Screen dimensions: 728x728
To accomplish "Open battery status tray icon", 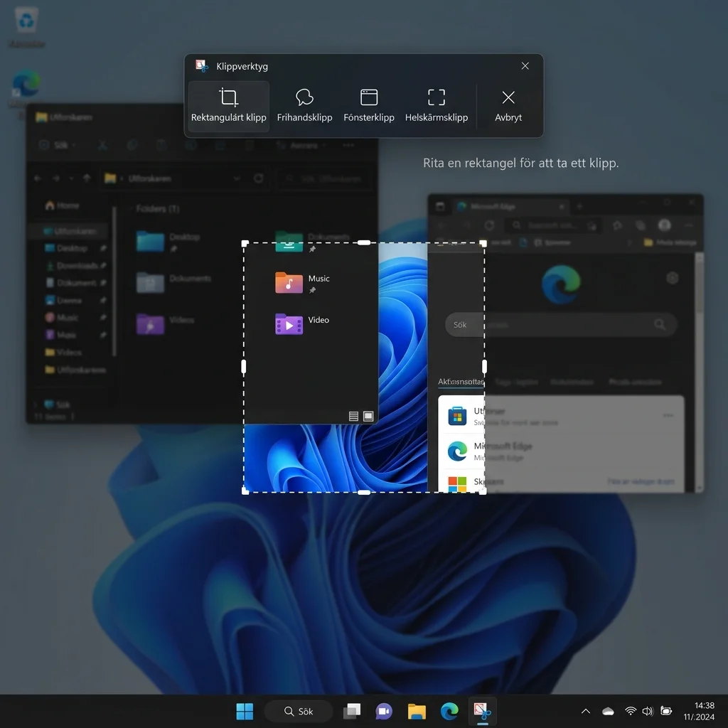I will 665,711.
